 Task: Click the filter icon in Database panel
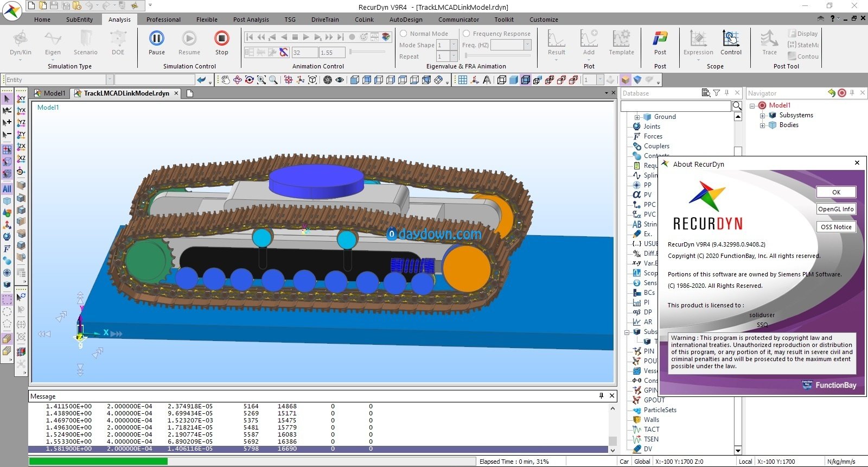coord(716,93)
